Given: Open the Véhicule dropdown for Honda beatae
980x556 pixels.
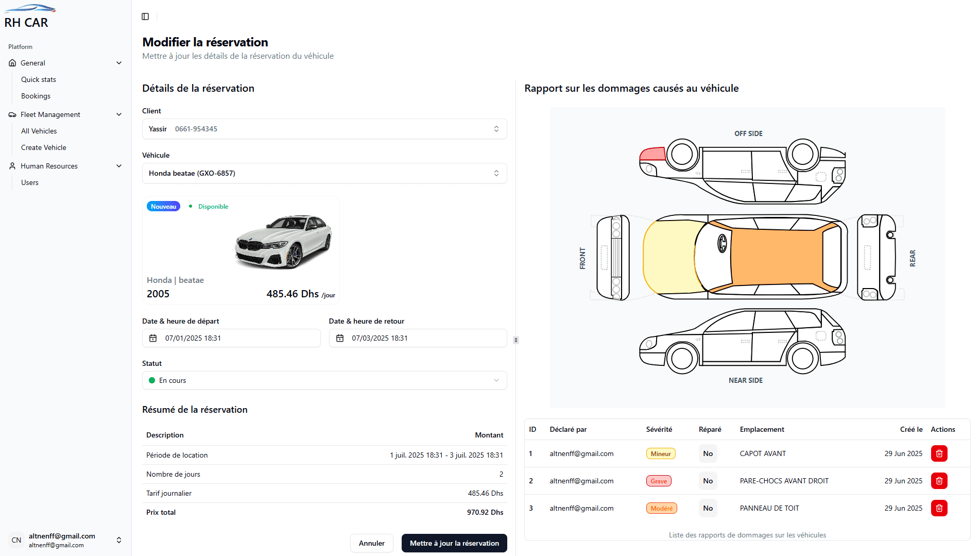Looking at the screenshot, I should [x=324, y=173].
